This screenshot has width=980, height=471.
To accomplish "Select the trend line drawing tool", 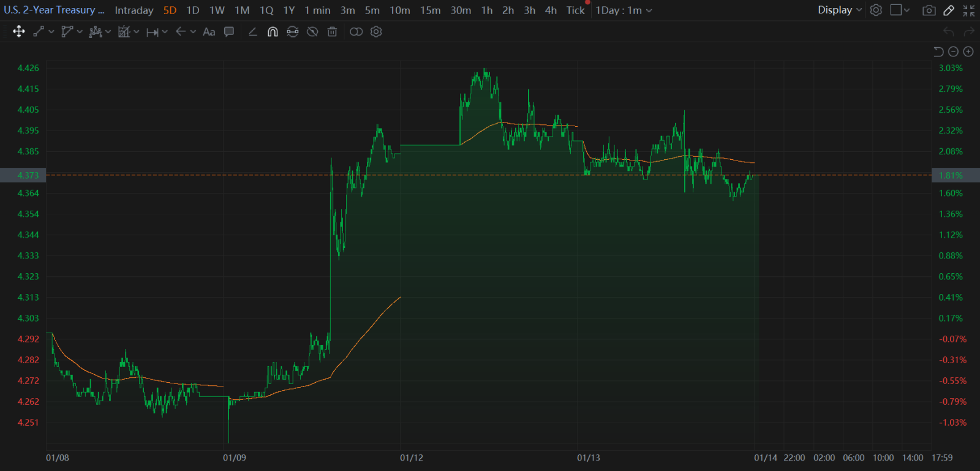I will (39, 31).
